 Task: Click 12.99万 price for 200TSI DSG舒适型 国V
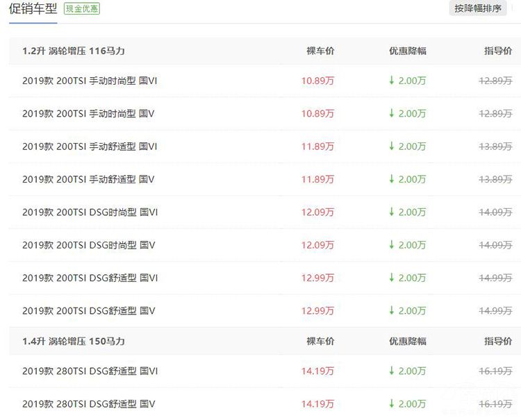click(317, 311)
